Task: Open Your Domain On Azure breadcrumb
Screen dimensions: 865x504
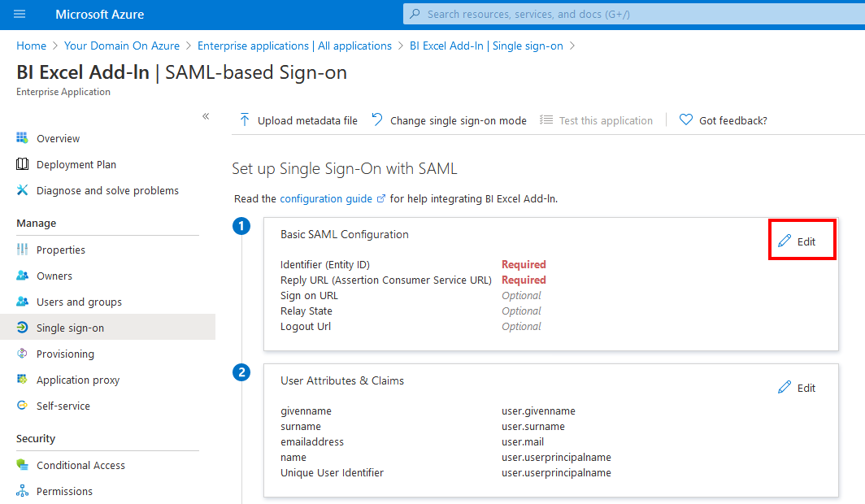Action: click(x=122, y=46)
